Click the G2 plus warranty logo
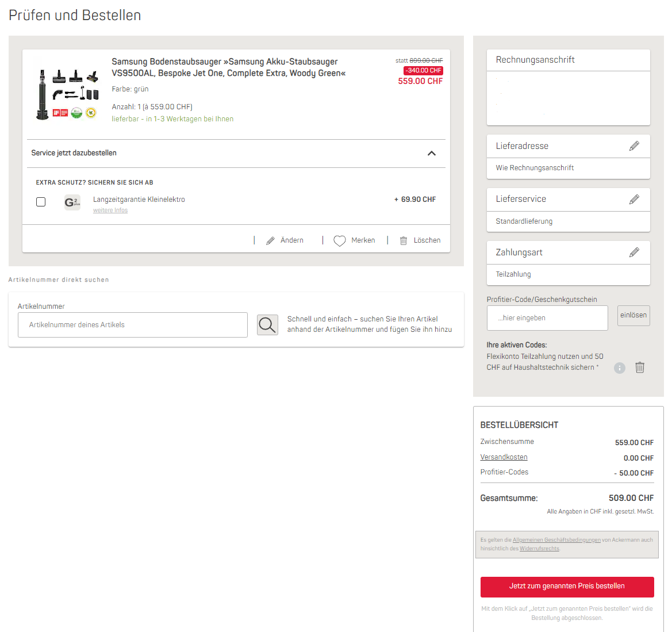Image resolution: width=672 pixels, height=632 pixels. click(72, 202)
